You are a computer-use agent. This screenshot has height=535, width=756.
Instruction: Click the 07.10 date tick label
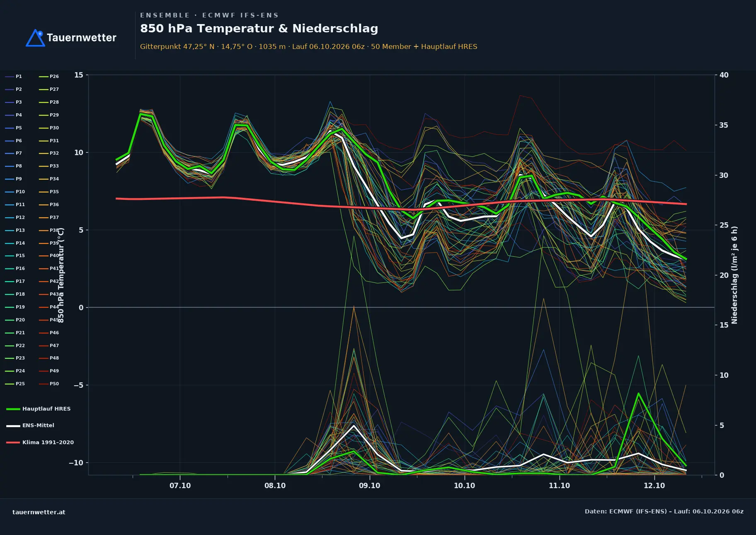(180, 486)
